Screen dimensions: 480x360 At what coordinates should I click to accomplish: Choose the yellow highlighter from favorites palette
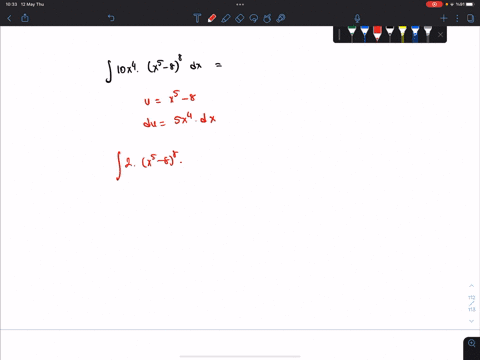(x=402, y=34)
